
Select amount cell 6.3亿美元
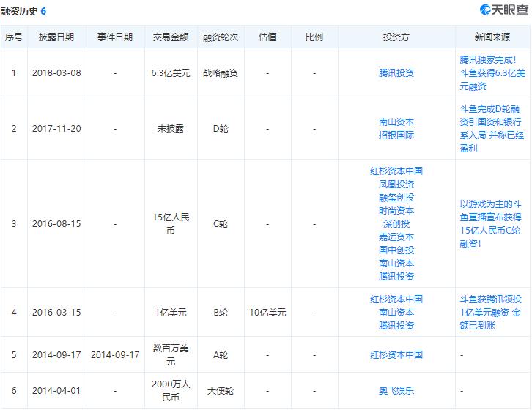point(171,73)
